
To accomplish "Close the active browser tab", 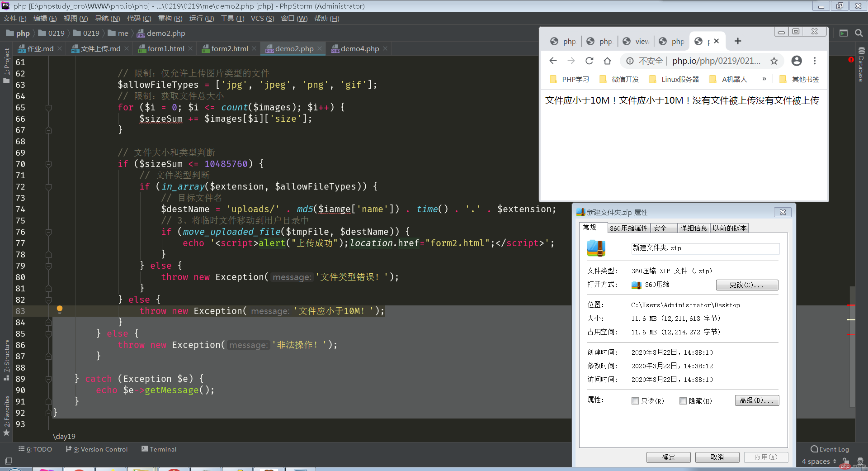I will [717, 41].
